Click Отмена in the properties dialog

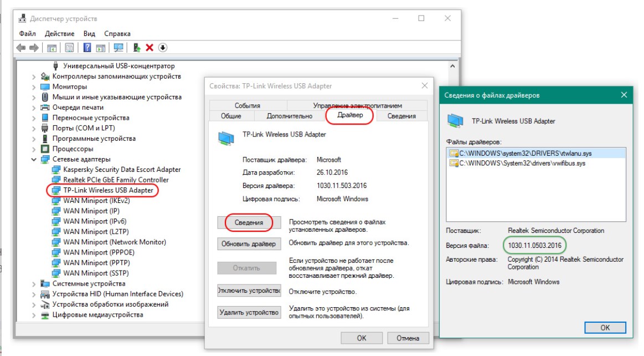408,338
